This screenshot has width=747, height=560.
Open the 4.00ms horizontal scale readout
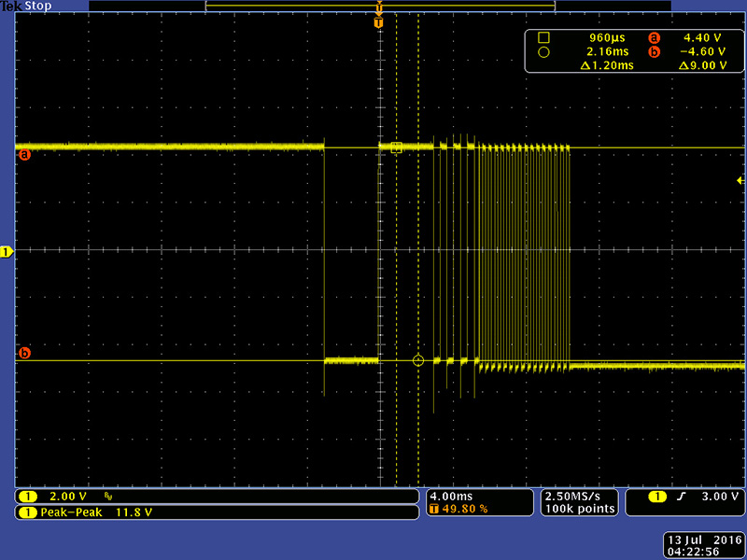click(450, 496)
